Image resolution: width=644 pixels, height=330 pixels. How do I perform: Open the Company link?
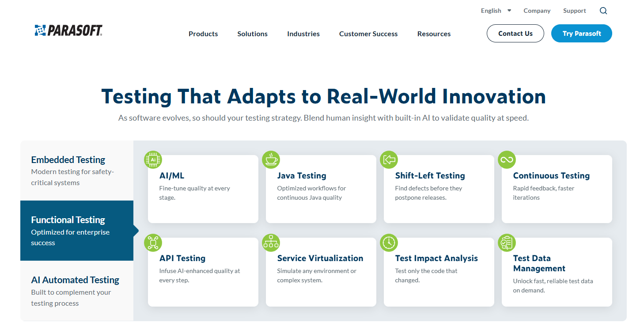click(x=537, y=11)
